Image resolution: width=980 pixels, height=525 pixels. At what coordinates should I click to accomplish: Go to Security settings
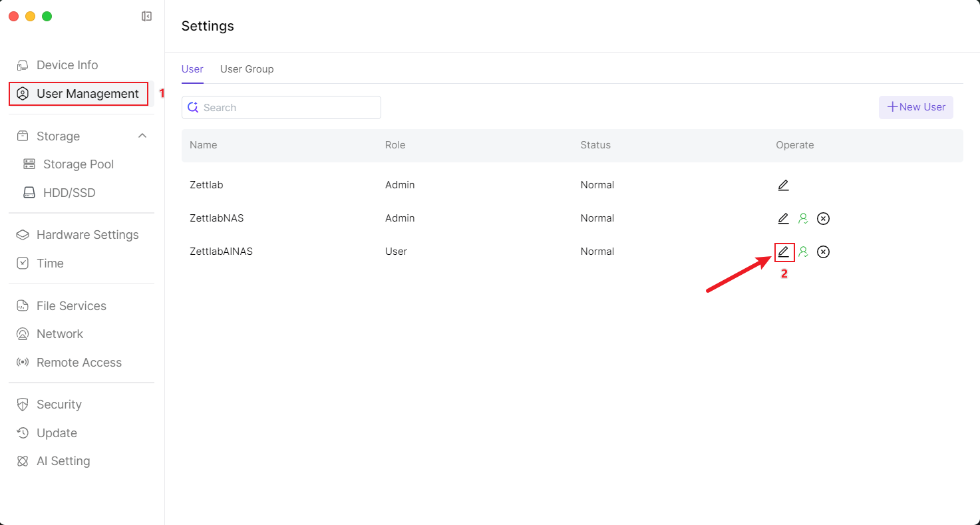(59, 405)
